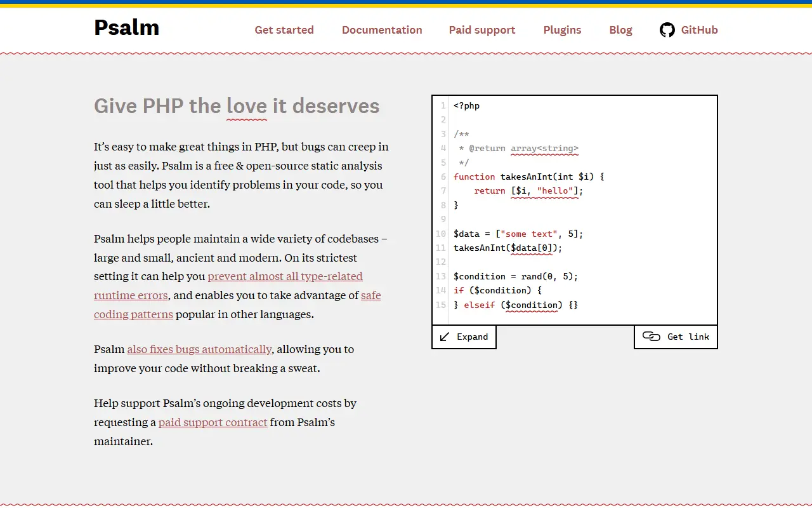812x508 pixels.
Task: Expand the code editor panel
Action: pos(464,337)
